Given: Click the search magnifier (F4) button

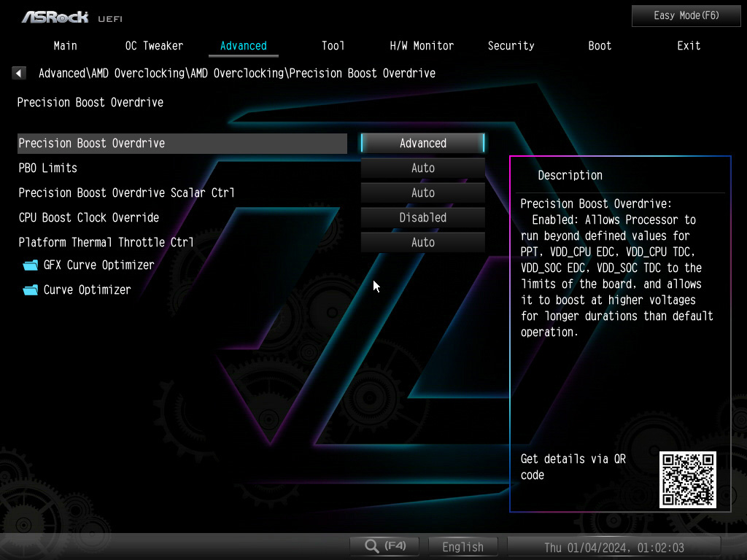Looking at the screenshot, I should (384, 545).
